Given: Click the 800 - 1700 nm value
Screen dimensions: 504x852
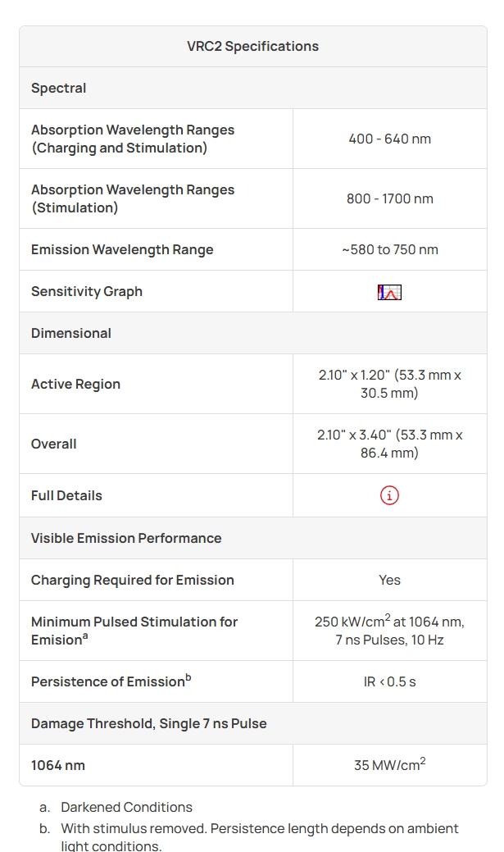Looking at the screenshot, I should tap(389, 198).
